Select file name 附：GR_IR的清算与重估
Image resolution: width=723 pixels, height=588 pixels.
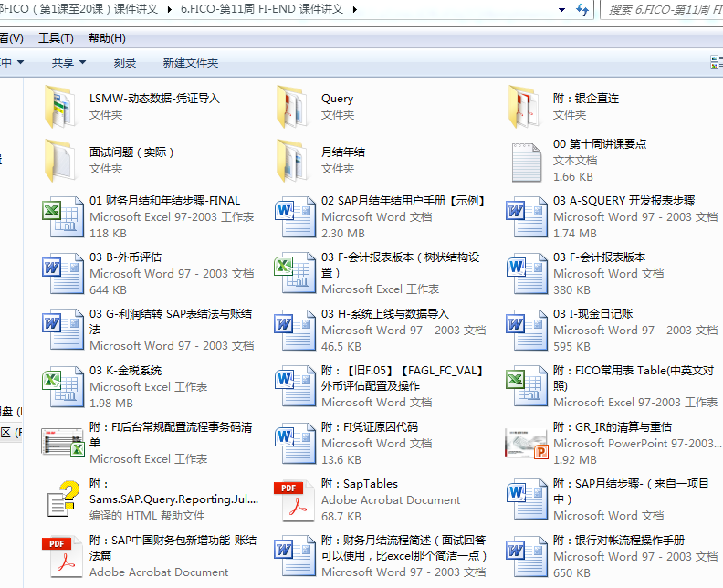[613, 426]
